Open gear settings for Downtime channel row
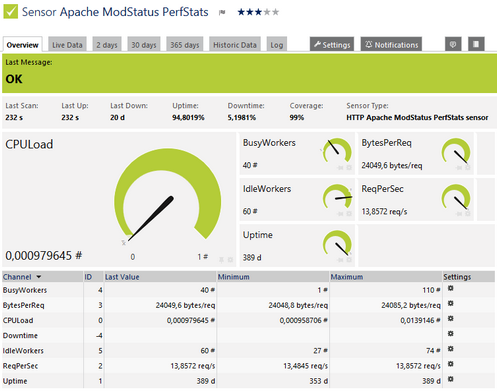 (x=450, y=334)
